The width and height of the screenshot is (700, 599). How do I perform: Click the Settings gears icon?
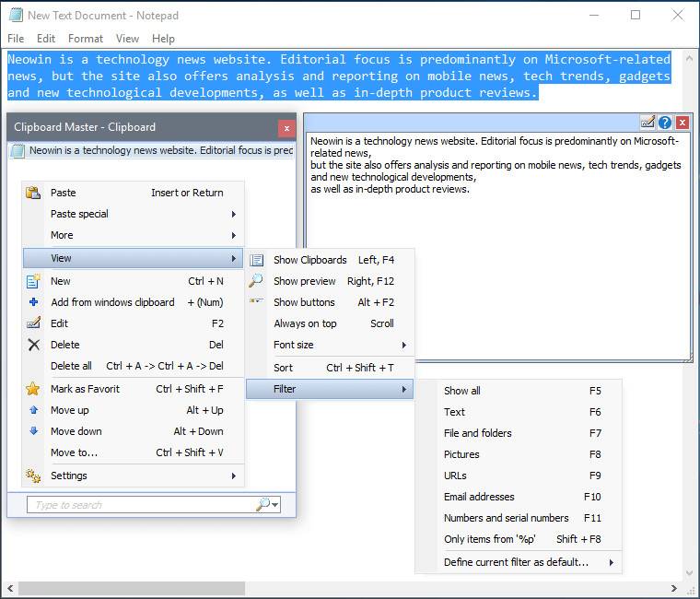[x=34, y=476]
